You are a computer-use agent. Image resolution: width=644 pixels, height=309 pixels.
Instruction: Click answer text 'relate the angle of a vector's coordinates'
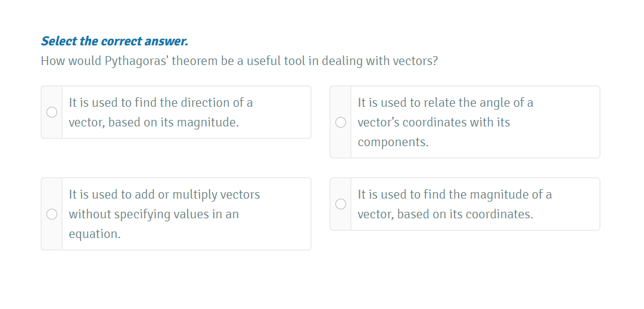click(445, 103)
